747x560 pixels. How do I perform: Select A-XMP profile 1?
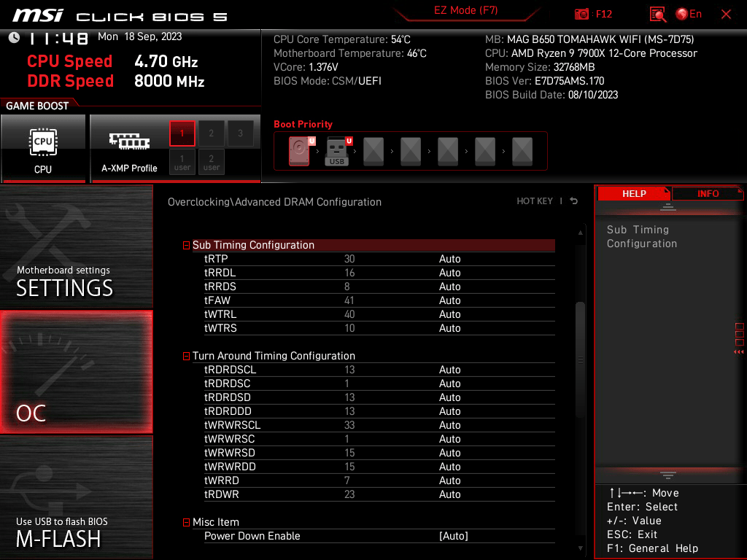click(182, 133)
